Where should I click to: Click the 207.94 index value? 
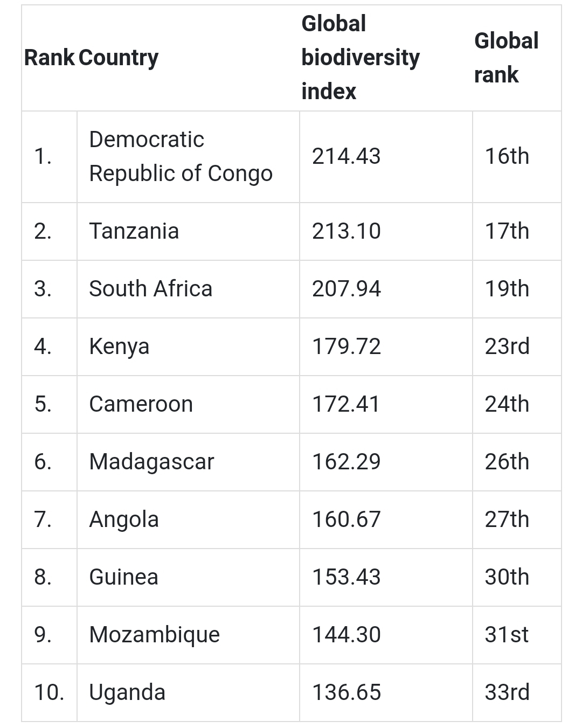click(x=346, y=289)
